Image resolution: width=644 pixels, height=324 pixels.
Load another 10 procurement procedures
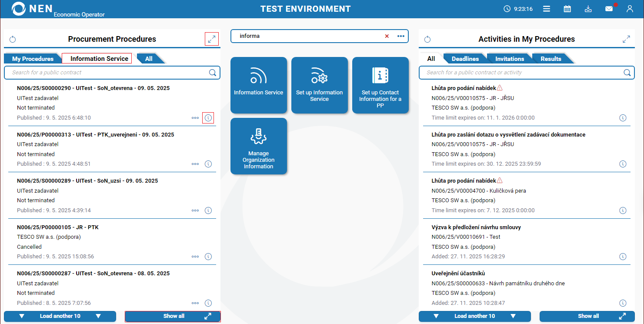[60, 316]
